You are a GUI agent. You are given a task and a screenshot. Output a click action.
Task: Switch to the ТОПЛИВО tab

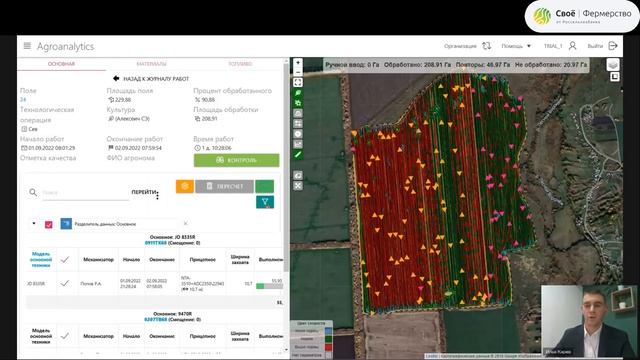click(240, 64)
